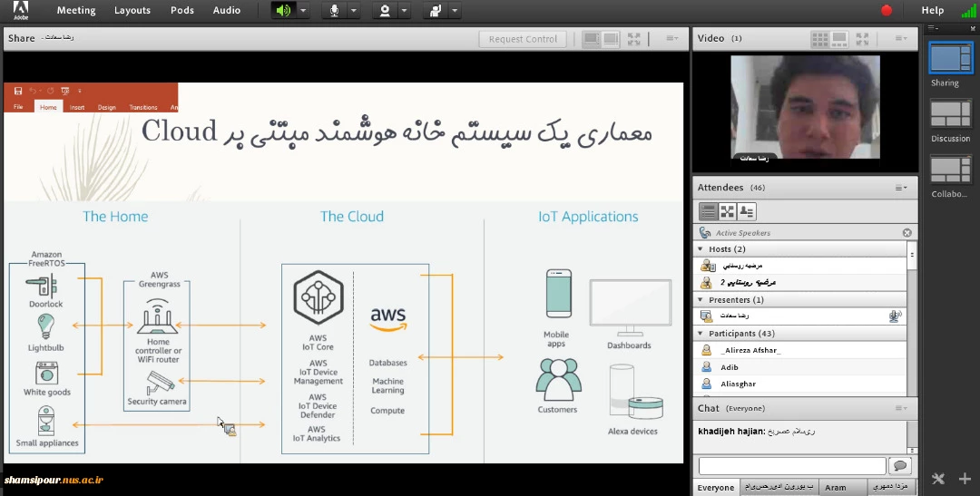Screen dimensions: 980x496
Task: Switch Video pod to filmstrip view
Action: tap(839, 39)
